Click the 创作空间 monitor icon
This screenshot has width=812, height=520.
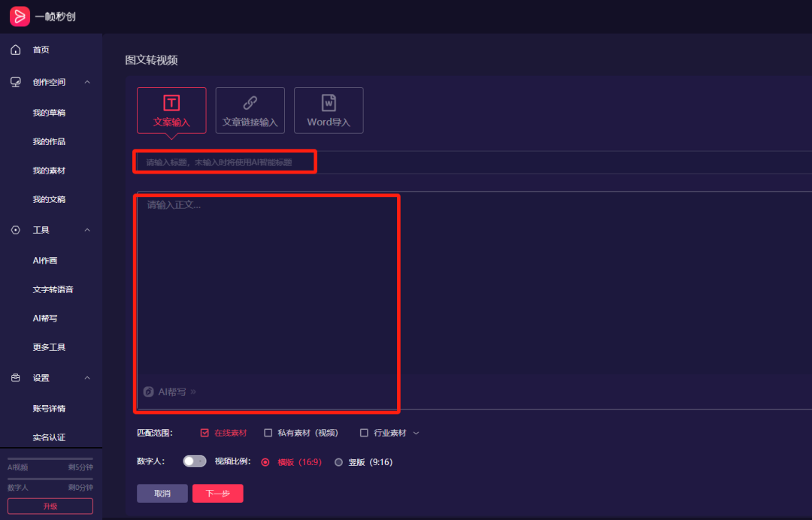[15, 82]
